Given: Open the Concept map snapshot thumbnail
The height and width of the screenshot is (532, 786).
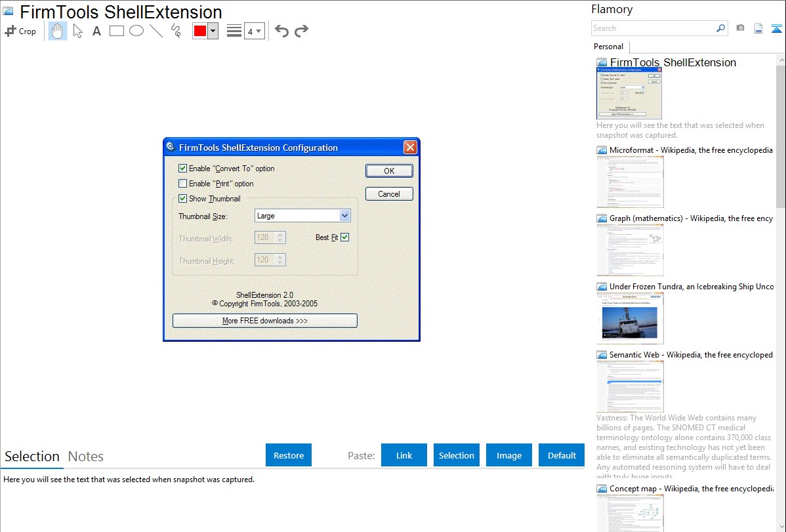Looking at the screenshot, I should 630,513.
